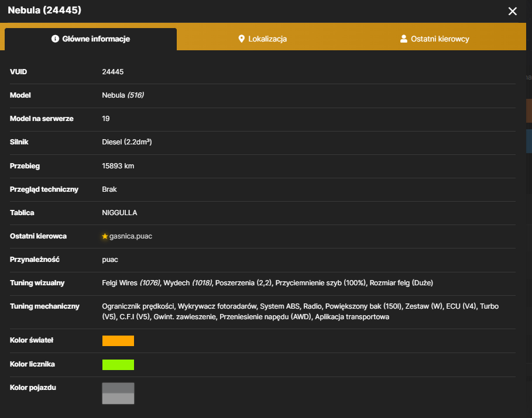Click the model name Nebula (516)

coord(123,95)
